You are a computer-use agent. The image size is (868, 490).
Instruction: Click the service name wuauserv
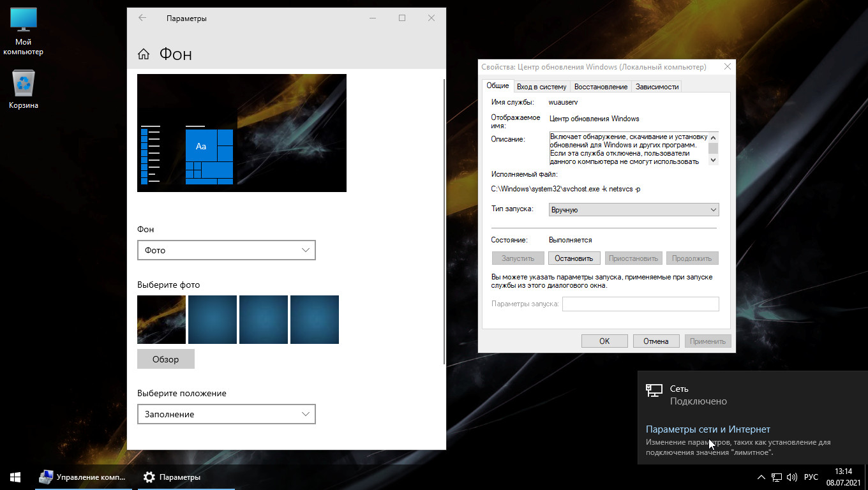(564, 102)
